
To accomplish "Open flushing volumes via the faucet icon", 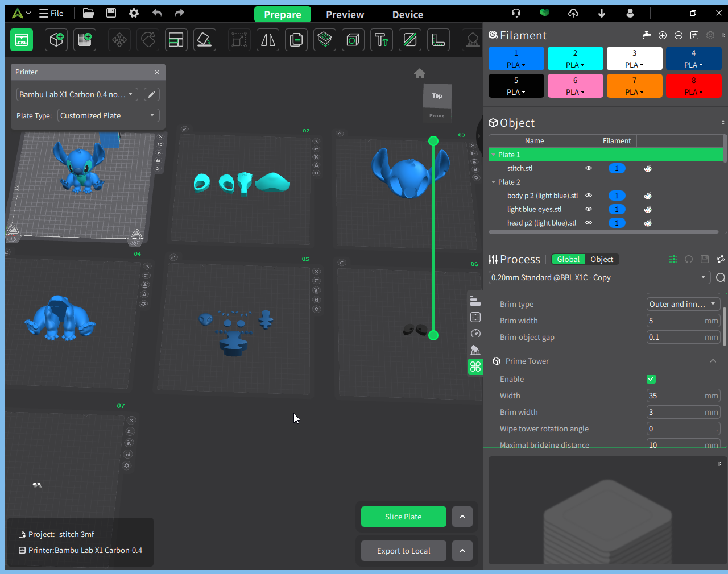I will point(647,35).
